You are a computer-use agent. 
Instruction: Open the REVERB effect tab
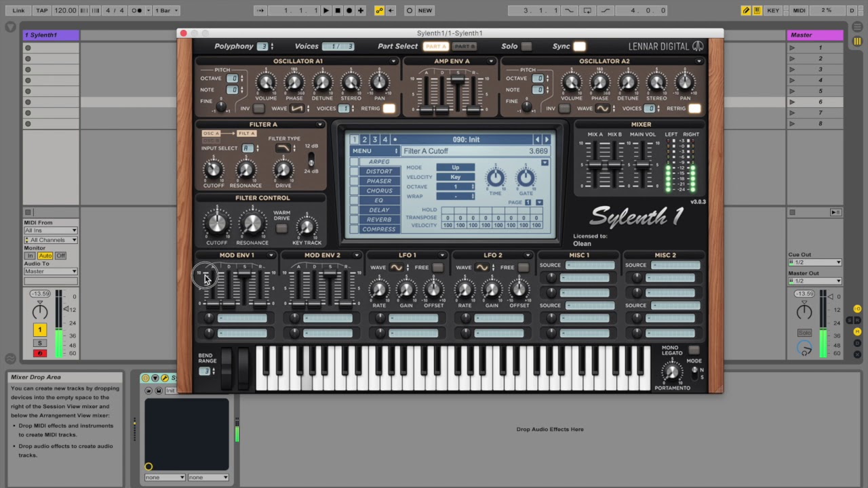coord(379,220)
